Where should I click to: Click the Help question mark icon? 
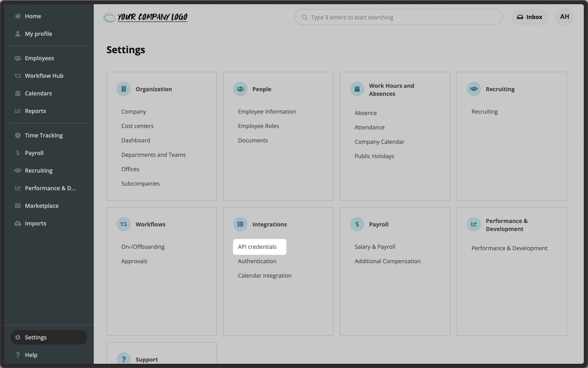click(x=18, y=355)
